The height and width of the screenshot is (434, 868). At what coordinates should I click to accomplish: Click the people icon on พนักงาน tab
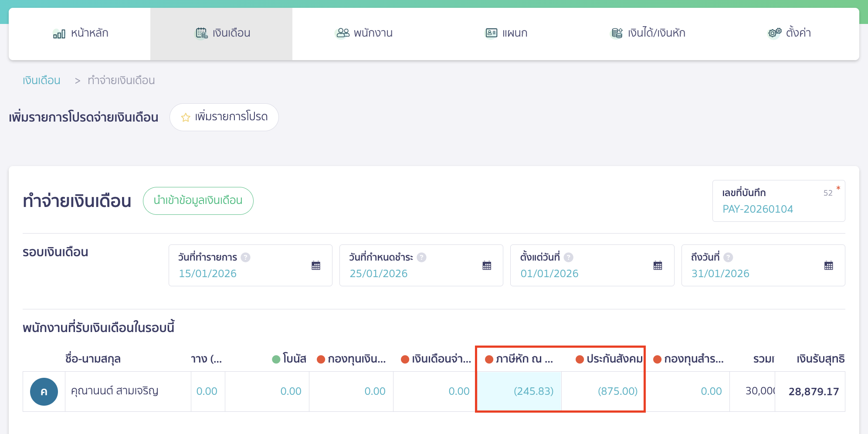(x=342, y=32)
